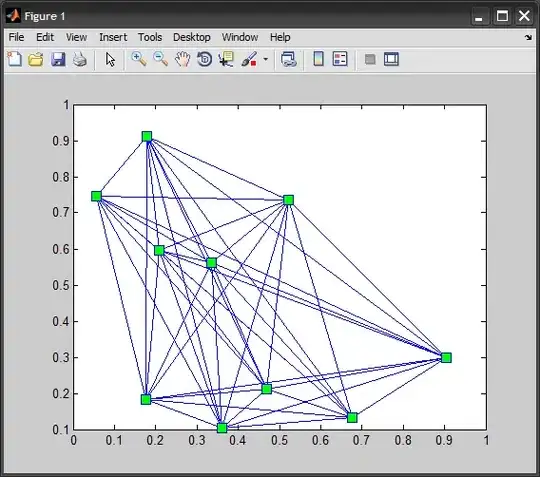Minimize the Figure 1 window
The height and width of the screenshot is (477, 540).
click(479, 16)
